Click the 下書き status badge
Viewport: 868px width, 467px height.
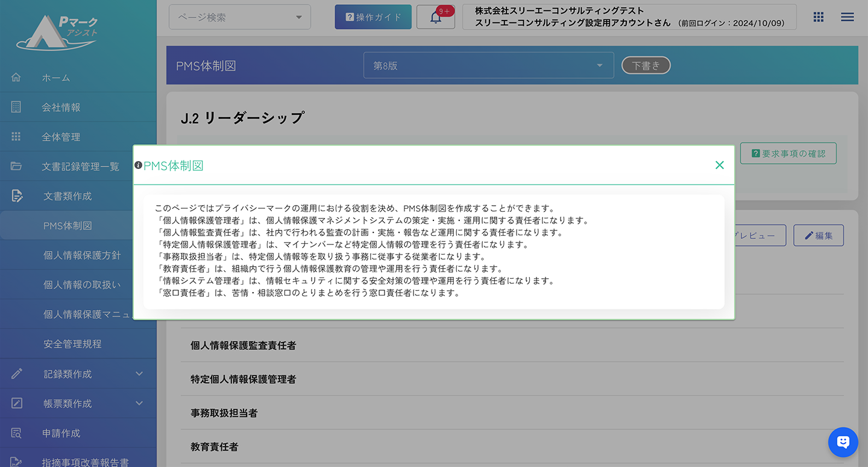(x=646, y=65)
